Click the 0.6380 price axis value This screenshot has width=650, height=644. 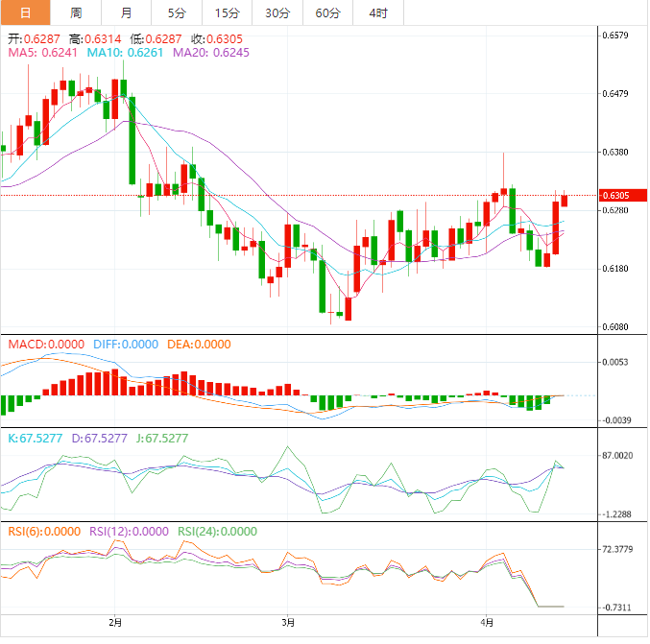615,152
